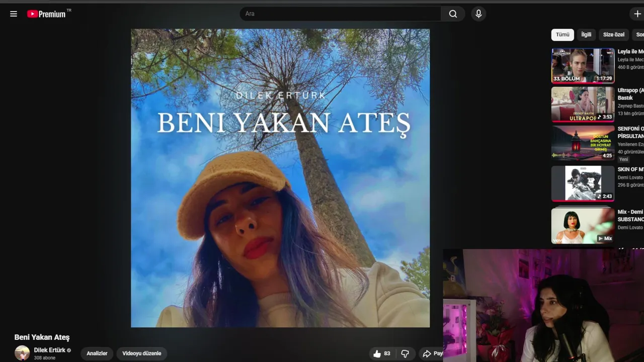Select the İlgili filter chip
This screenshot has height=362, width=644.
586,35
